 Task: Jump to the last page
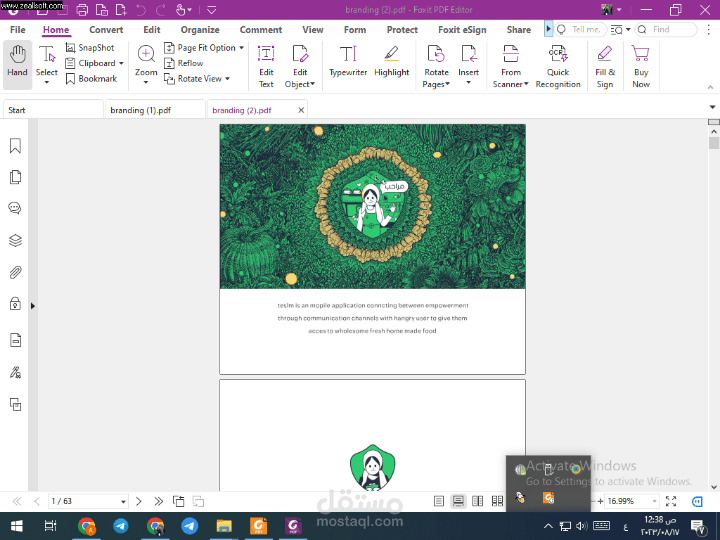pyautogui.click(x=158, y=501)
